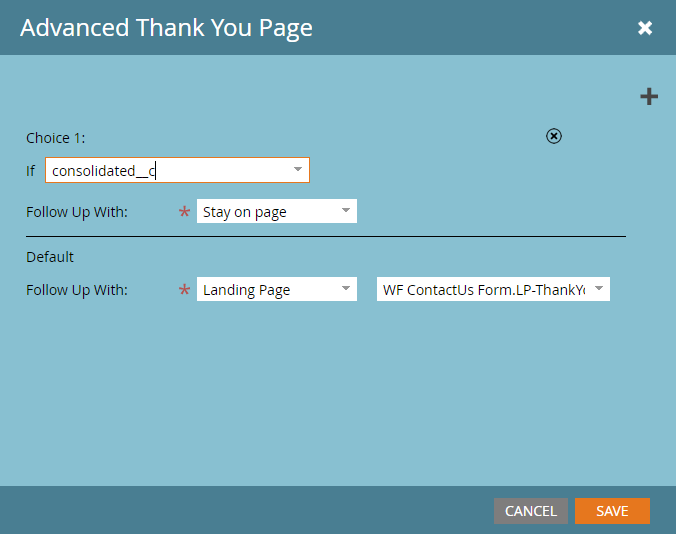The width and height of the screenshot is (676, 534).
Task: Click the arrow of the WF ContactUs Form combo
Action: pyautogui.click(x=599, y=288)
